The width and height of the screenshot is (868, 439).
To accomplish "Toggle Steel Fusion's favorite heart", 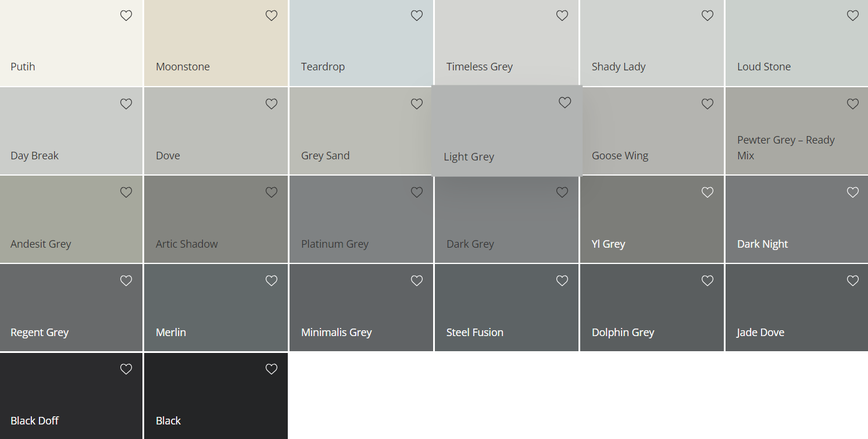I will [x=562, y=281].
